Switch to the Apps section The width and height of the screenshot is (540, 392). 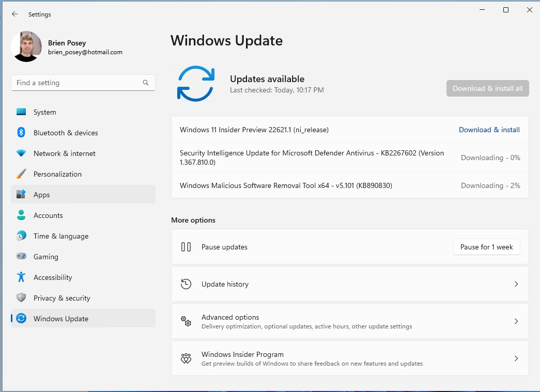click(x=41, y=195)
